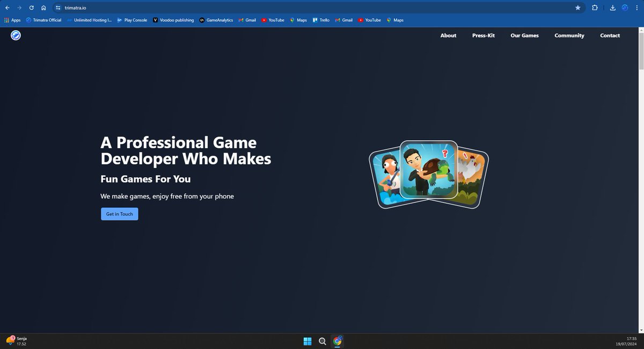Click the Get in Touch button

(x=119, y=214)
